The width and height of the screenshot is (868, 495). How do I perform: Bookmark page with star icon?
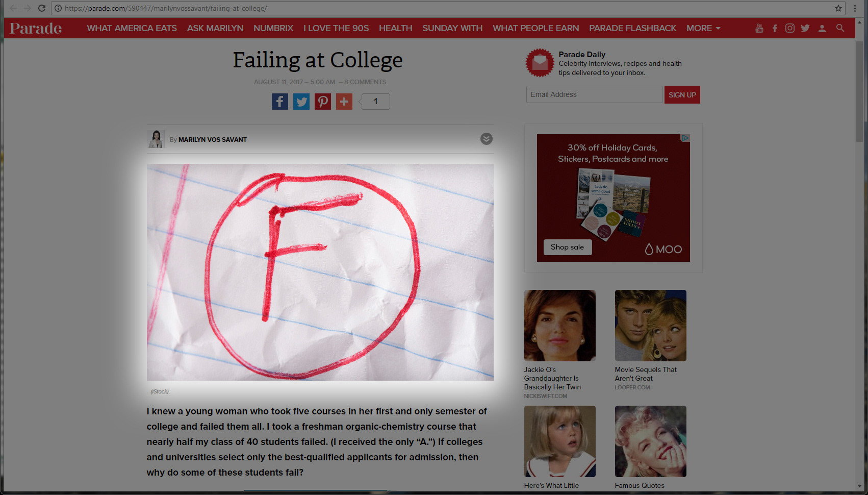[x=838, y=8]
